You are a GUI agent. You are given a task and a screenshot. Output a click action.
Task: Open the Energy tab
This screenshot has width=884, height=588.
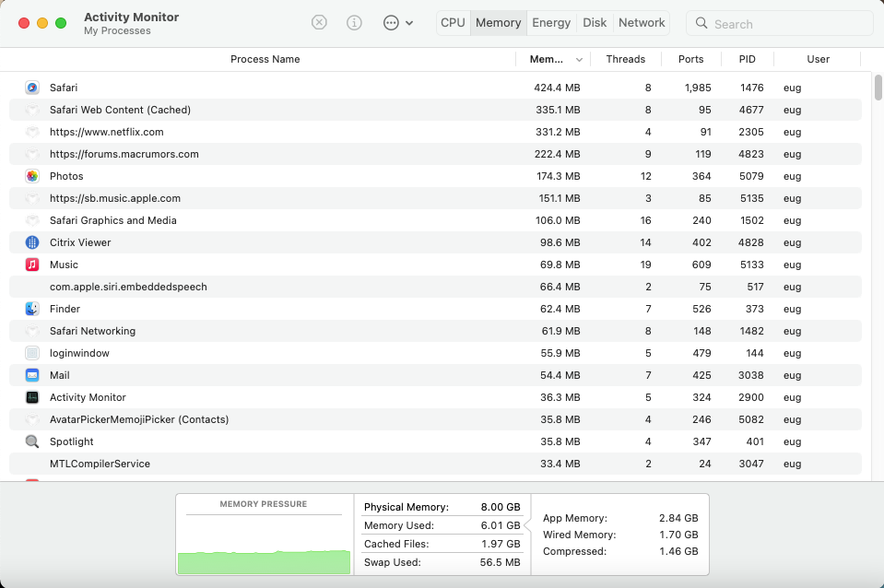551,22
